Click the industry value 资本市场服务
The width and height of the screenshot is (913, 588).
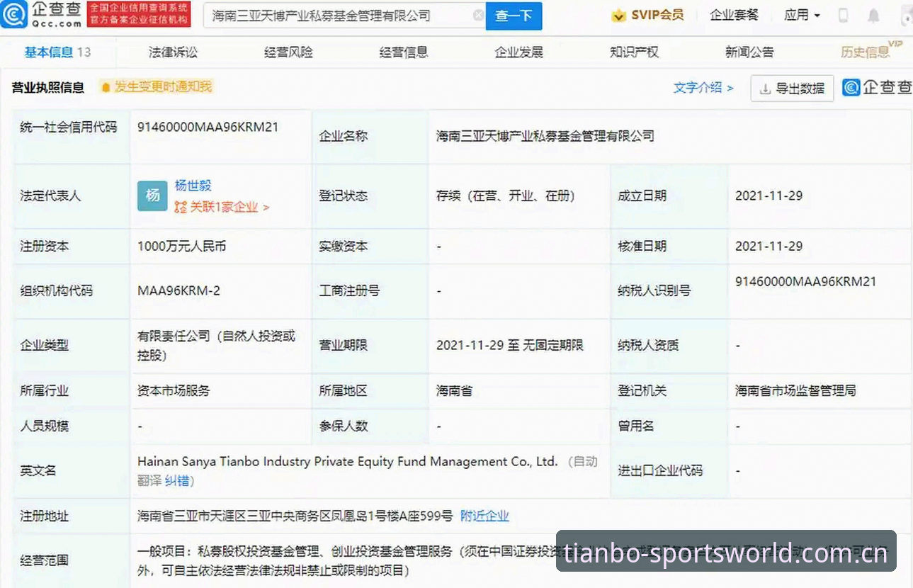coord(174,390)
